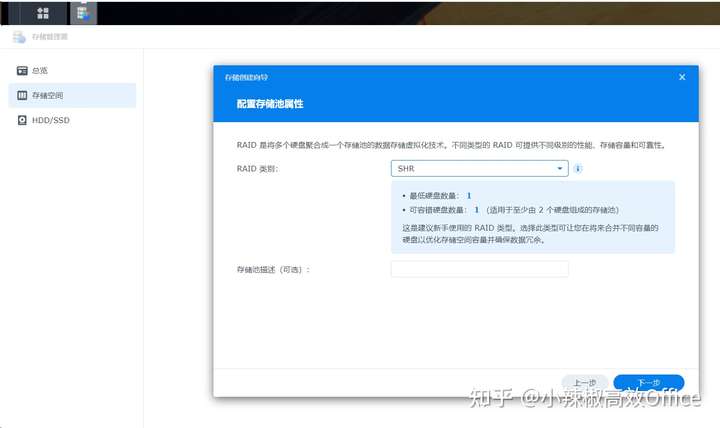This screenshot has width=720, height=428.
Task: Click the RAID 类别 label
Action: tap(257, 169)
